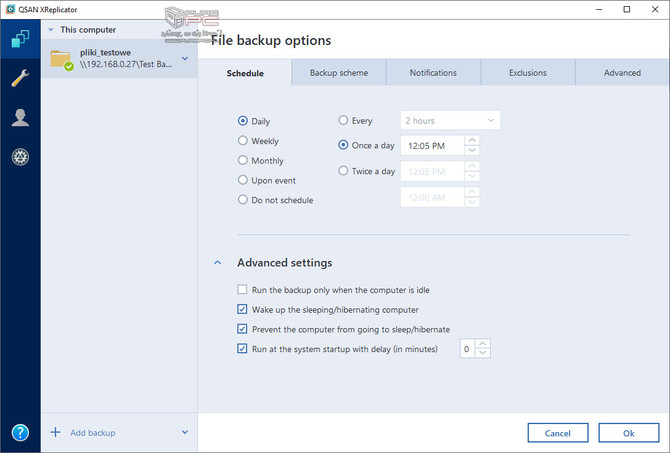Click the Cancel button
670x453 pixels.
[x=557, y=433]
